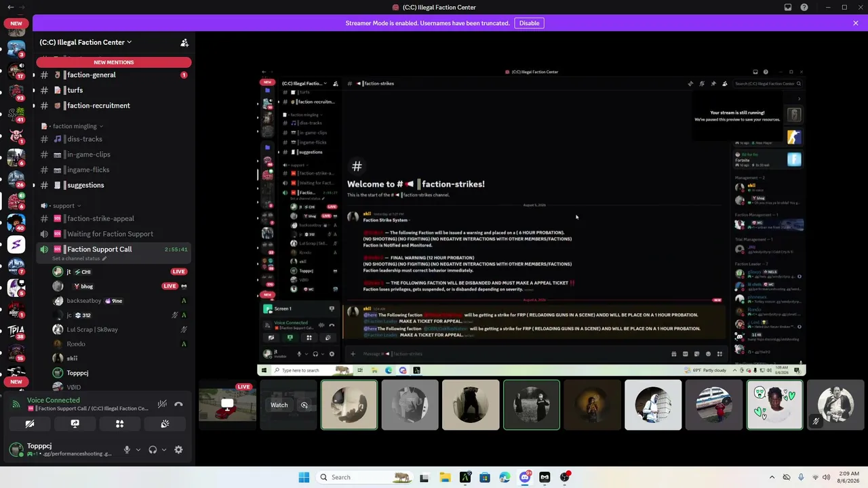Click the Windows taskbar Search box
Screen dimensions: 868x488
click(x=365, y=477)
